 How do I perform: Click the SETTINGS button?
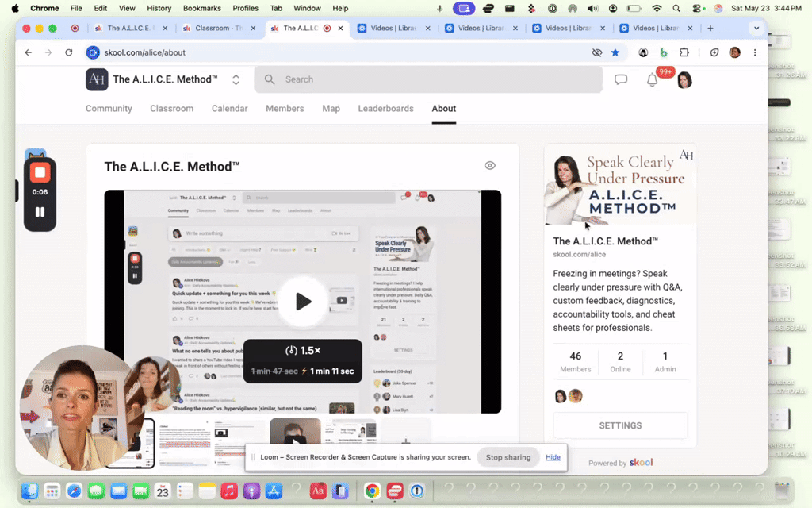point(620,425)
